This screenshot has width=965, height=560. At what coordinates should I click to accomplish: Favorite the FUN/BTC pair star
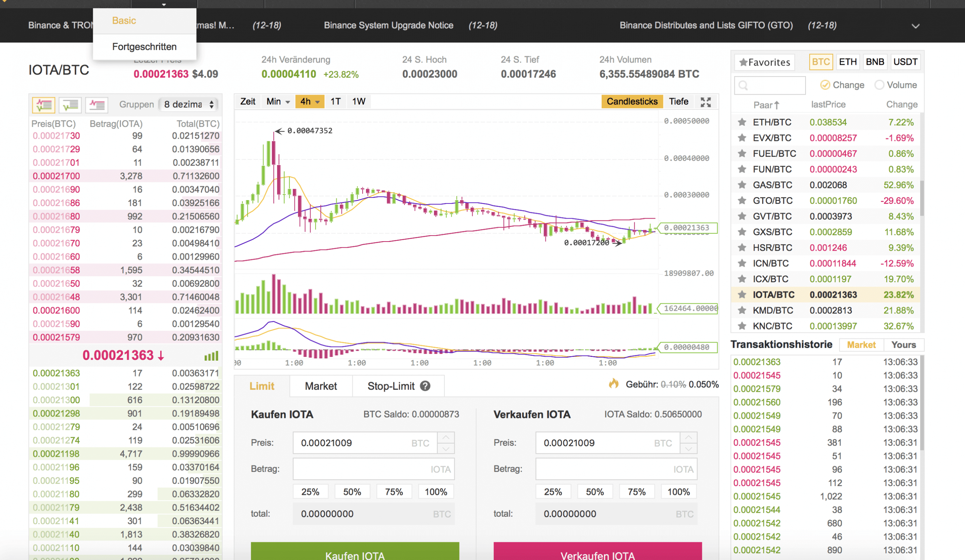pos(742,169)
